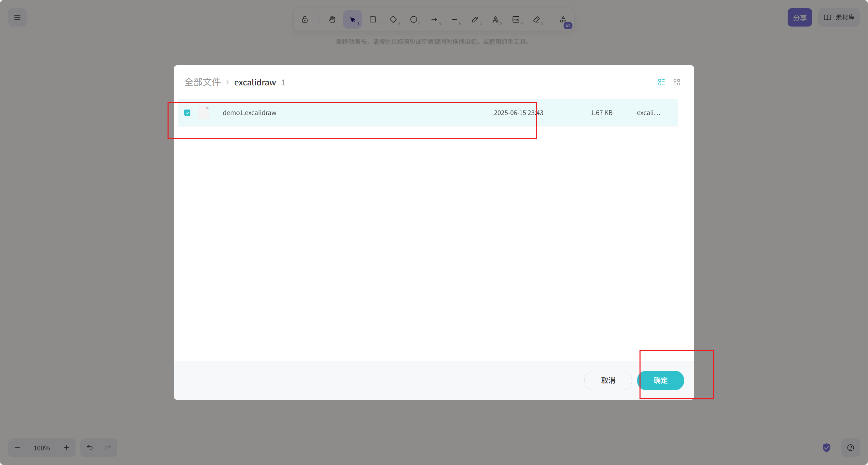Viewport: 868px width, 465px height.
Task: Click the 取消 cancel button
Action: (x=608, y=380)
